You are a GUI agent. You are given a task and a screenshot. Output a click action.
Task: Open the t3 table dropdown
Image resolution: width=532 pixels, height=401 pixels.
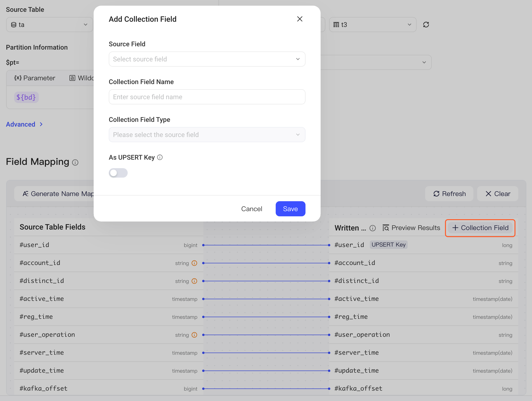coord(373,25)
